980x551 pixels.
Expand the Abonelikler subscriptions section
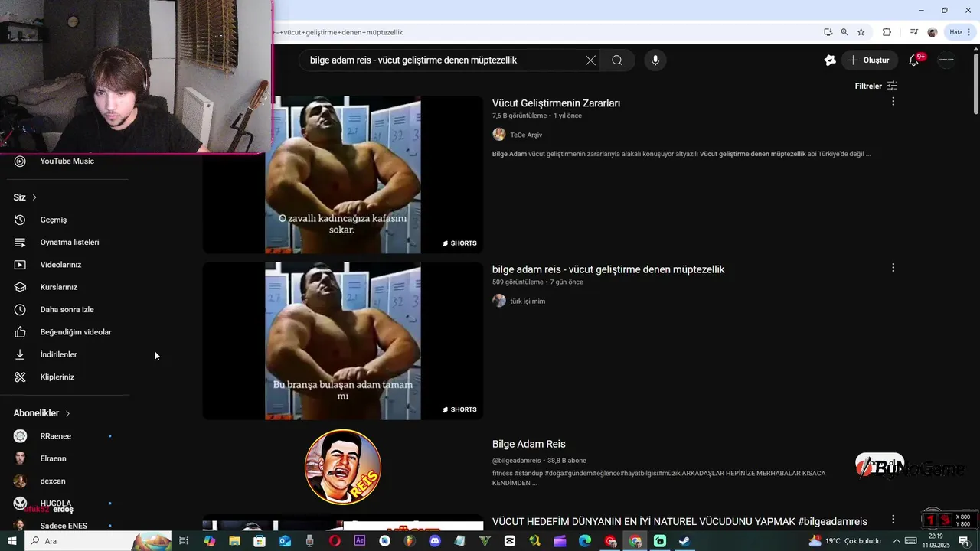point(42,413)
